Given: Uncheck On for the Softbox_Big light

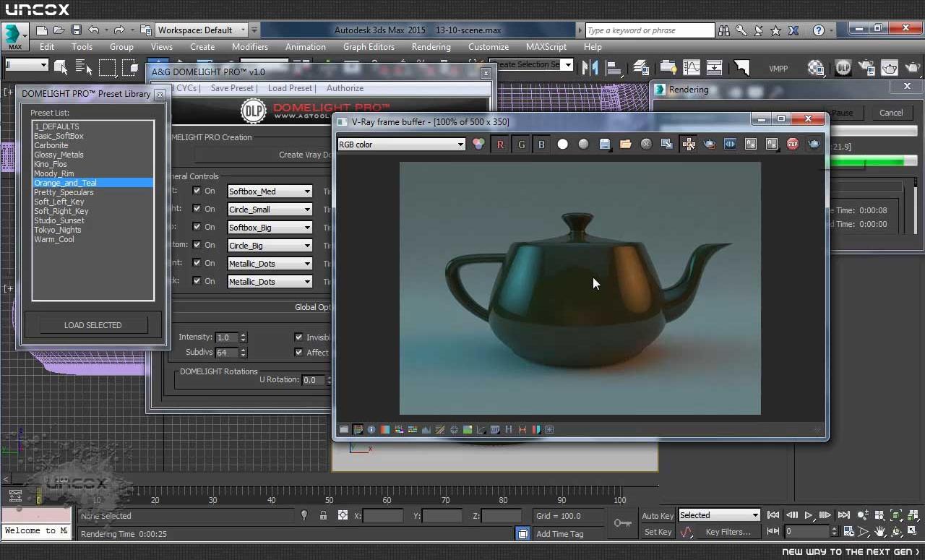Looking at the screenshot, I should tap(197, 227).
